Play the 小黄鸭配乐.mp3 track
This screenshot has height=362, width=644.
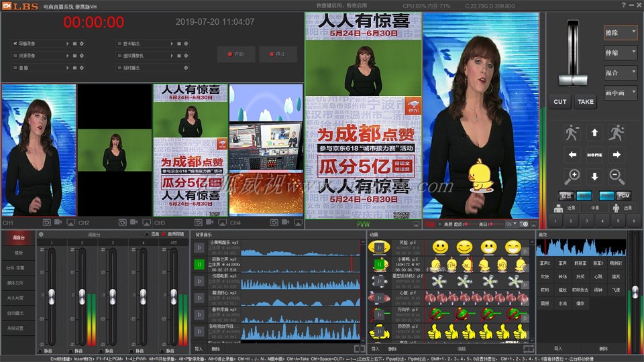[x=199, y=247]
